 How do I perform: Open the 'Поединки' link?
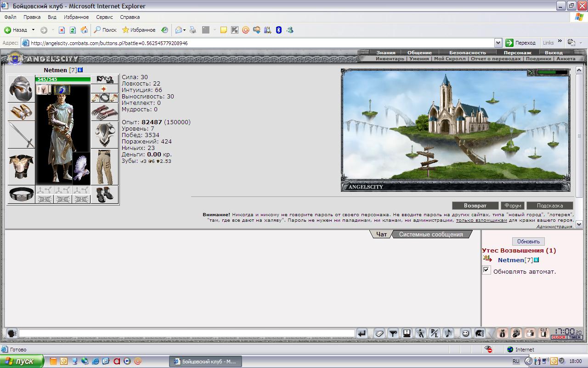coord(538,58)
